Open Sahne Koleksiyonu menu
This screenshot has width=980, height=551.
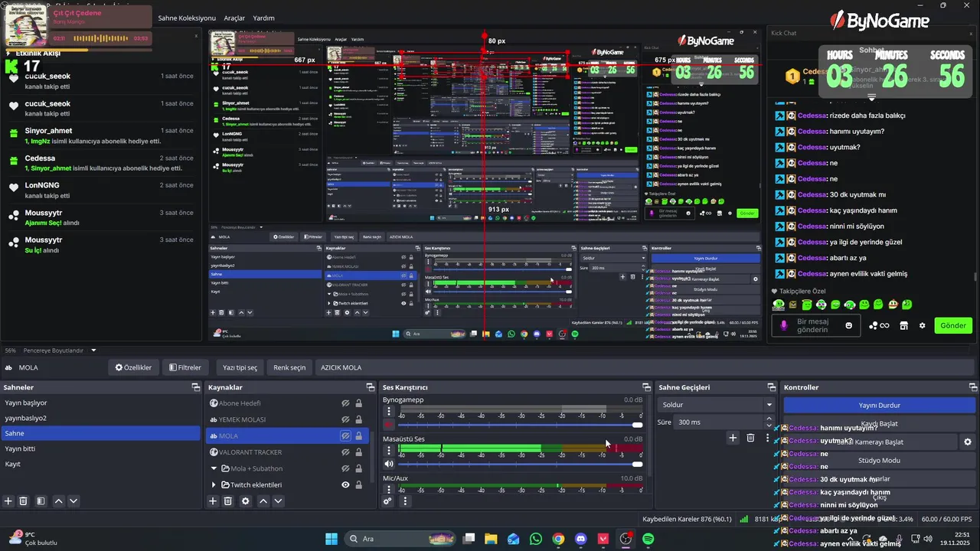187,18
